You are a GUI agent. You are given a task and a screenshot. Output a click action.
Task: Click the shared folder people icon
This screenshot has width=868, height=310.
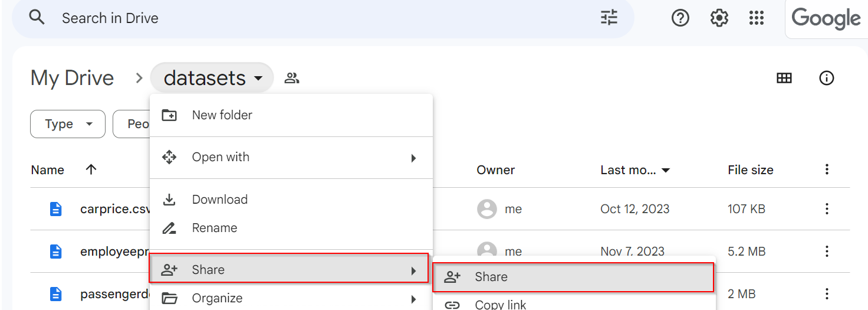point(292,78)
